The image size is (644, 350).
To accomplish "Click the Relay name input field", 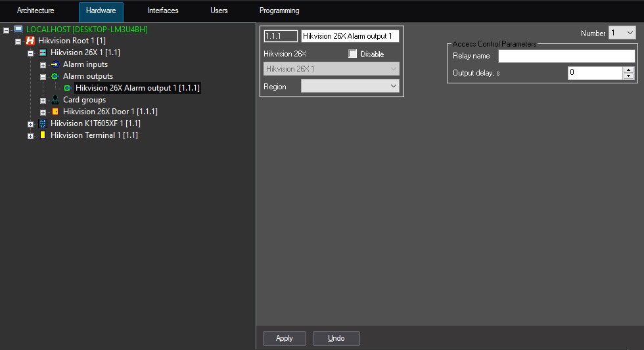I will (566, 56).
